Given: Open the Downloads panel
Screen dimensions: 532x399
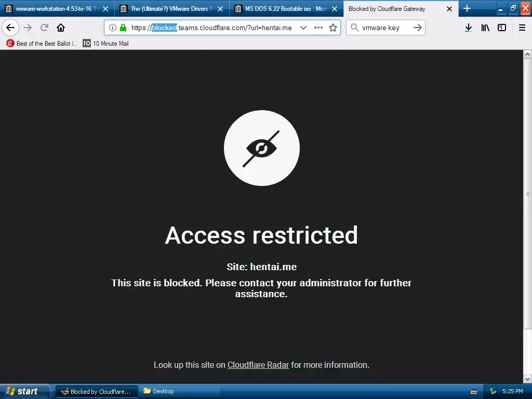Looking at the screenshot, I should tap(469, 28).
